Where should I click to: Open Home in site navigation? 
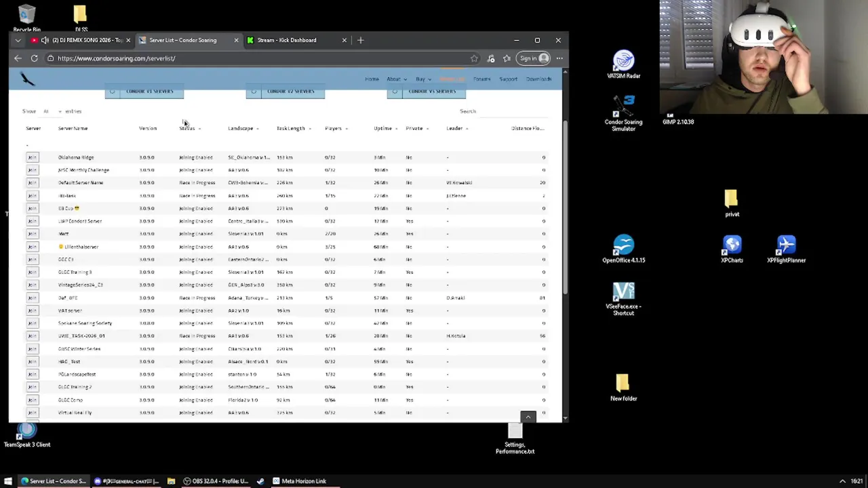tap(372, 79)
